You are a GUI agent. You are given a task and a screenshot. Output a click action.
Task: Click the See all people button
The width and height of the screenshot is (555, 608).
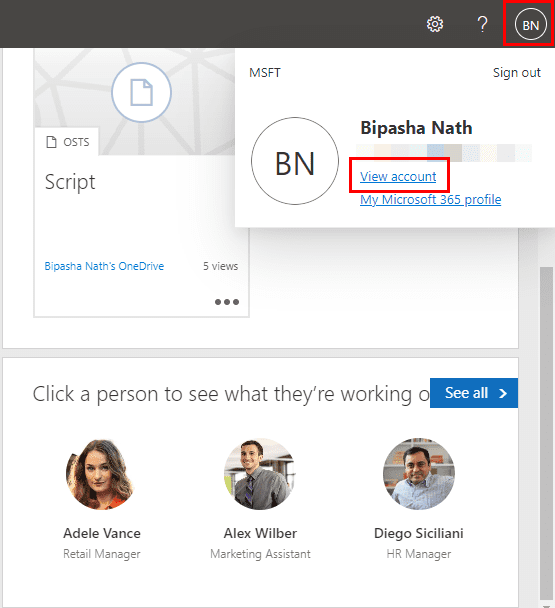pyautogui.click(x=474, y=393)
